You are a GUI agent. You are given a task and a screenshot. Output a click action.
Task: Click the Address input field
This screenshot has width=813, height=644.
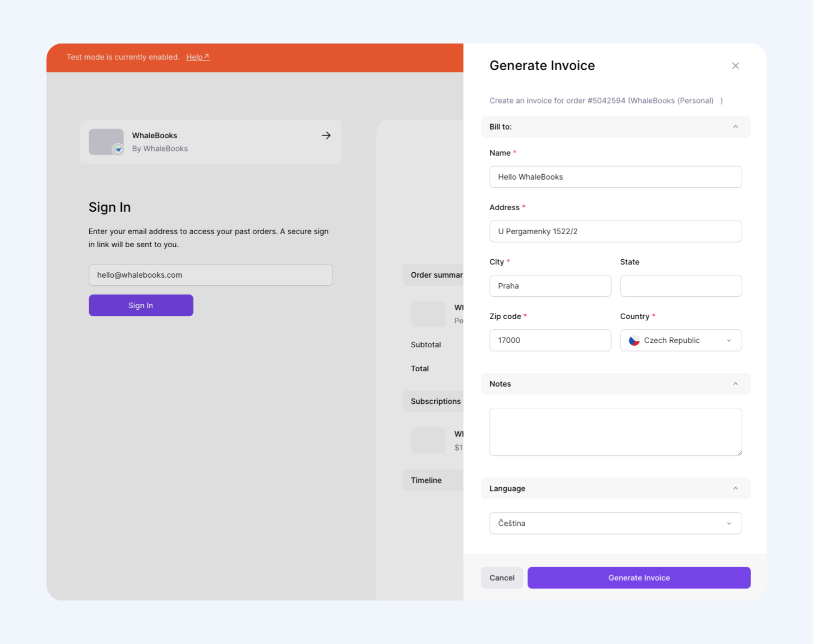tap(615, 231)
